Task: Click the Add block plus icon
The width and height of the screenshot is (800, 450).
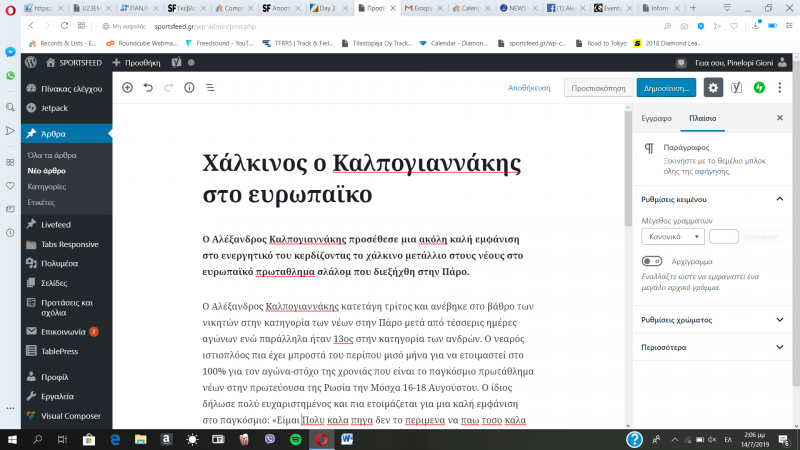Action: (x=127, y=88)
